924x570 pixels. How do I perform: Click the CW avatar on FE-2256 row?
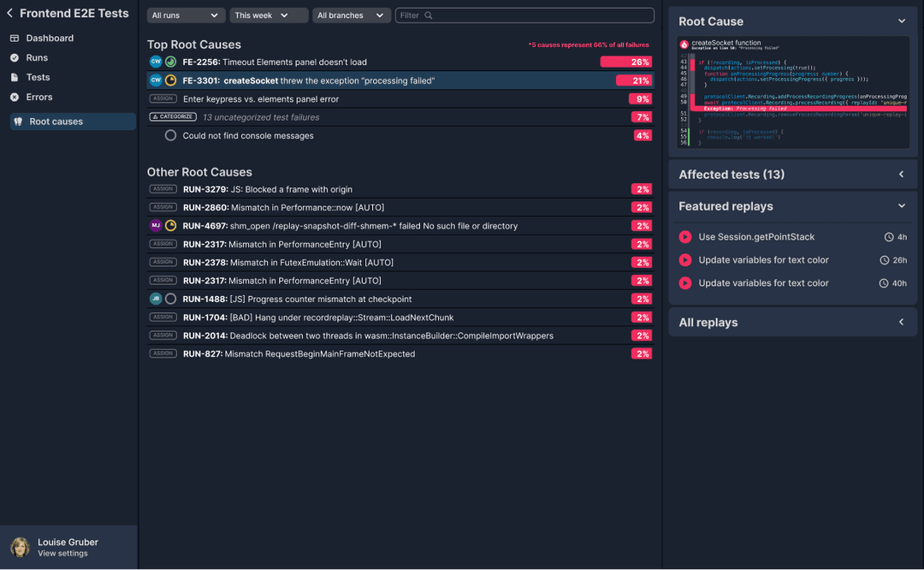pos(156,62)
